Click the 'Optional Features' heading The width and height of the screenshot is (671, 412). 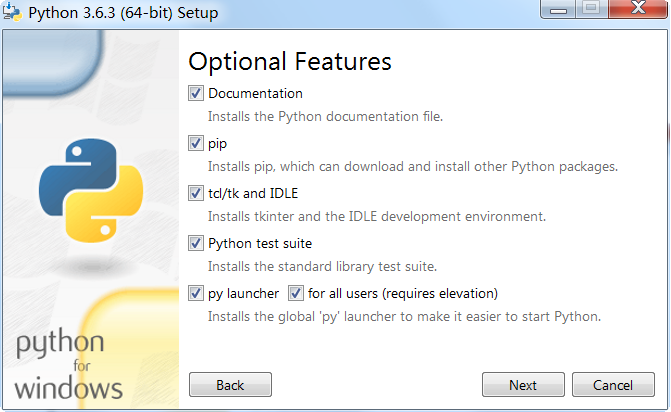[290, 61]
